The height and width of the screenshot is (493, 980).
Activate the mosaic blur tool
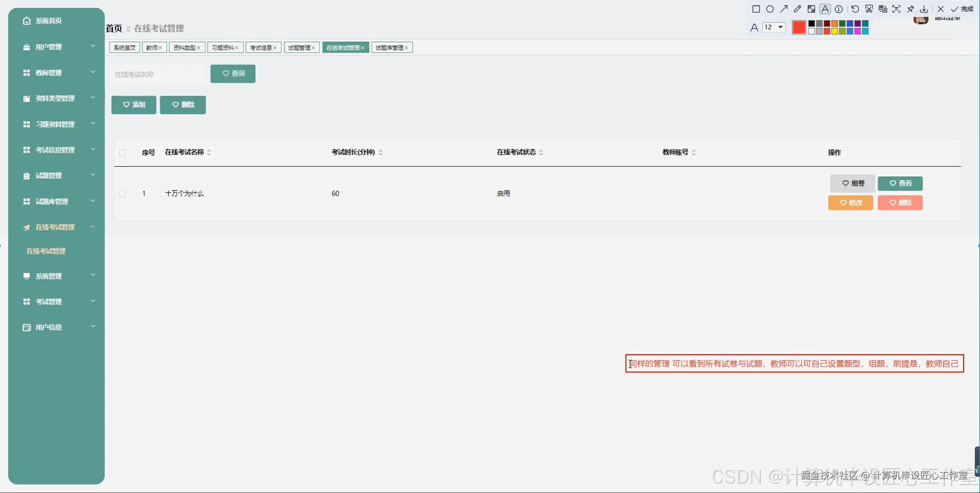click(811, 9)
